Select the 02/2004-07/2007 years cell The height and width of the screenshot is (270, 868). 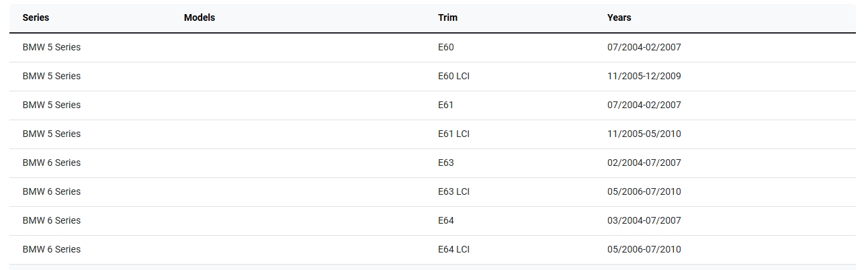[x=644, y=163]
